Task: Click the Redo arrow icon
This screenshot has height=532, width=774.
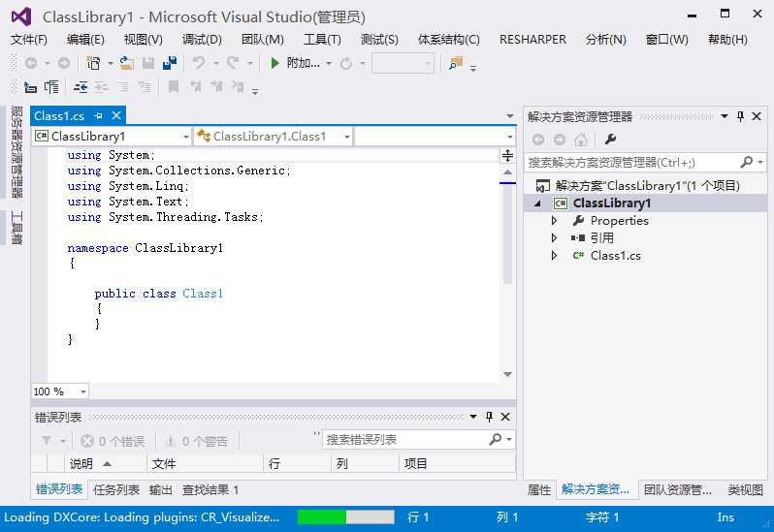Action: click(233, 63)
